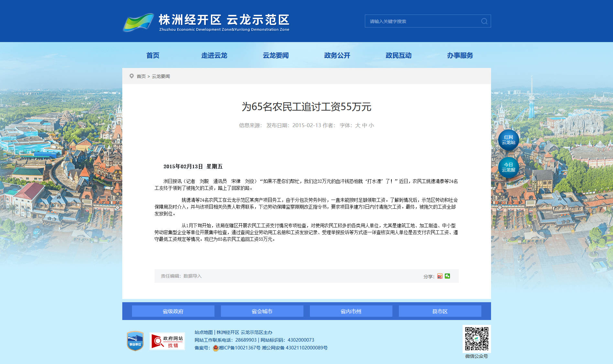
Task: Share article via WeChat icon
Action: click(x=447, y=276)
